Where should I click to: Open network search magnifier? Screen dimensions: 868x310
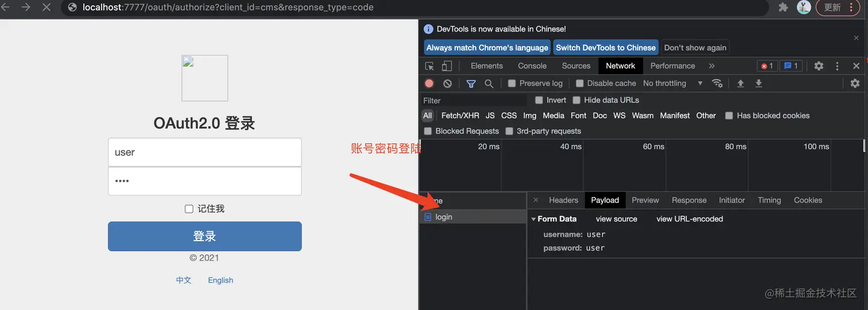tap(489, 83)
